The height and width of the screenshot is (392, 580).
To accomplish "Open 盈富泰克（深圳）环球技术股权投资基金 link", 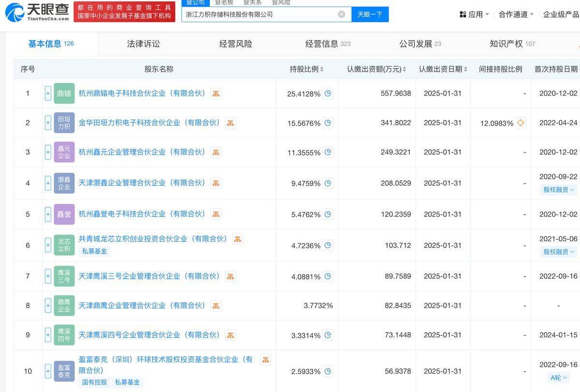I will coord(166,365).
